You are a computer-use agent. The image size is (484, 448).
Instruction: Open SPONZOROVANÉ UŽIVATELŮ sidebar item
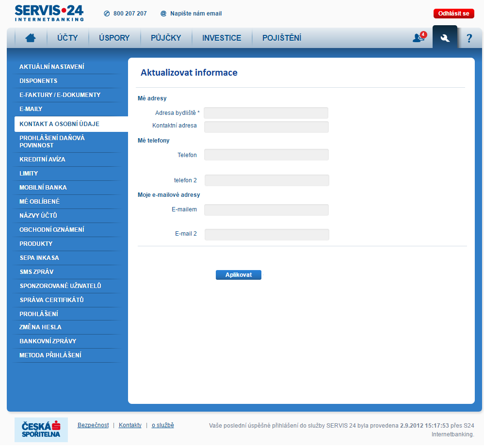point(61,286)
